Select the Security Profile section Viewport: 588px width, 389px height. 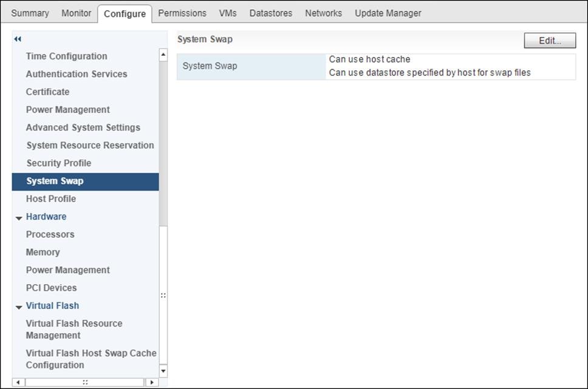[x=58, y=163]
